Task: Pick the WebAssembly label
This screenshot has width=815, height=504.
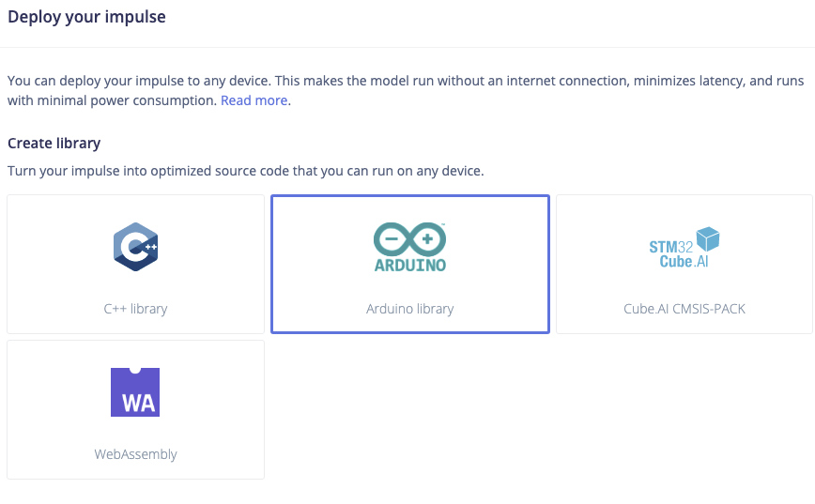Action: click(135, 454)
